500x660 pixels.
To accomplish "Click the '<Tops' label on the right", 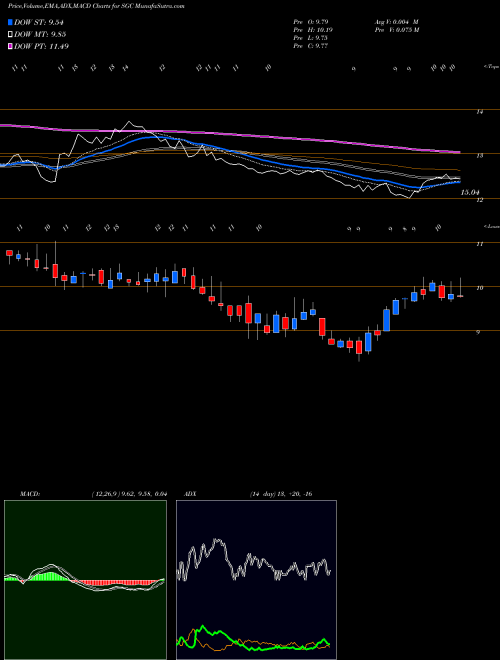I will tap(491, 67).
